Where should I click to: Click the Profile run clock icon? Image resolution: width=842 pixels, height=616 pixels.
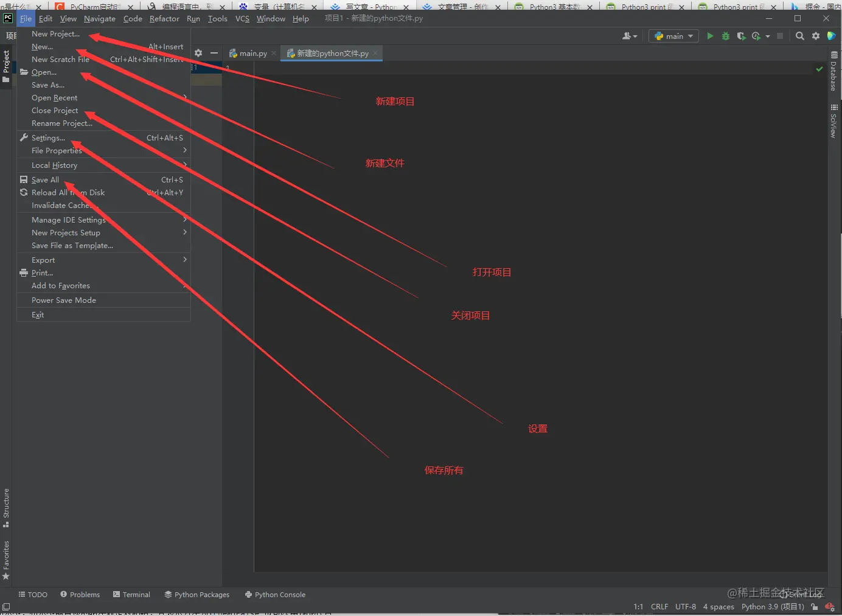pyautogui.click(x=756, y=36)
